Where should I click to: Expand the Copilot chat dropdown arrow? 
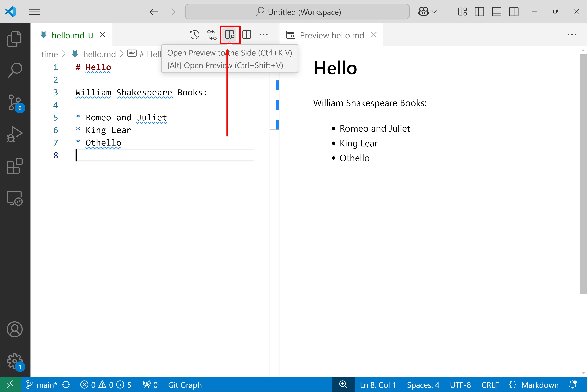click(x=434, y=12)
